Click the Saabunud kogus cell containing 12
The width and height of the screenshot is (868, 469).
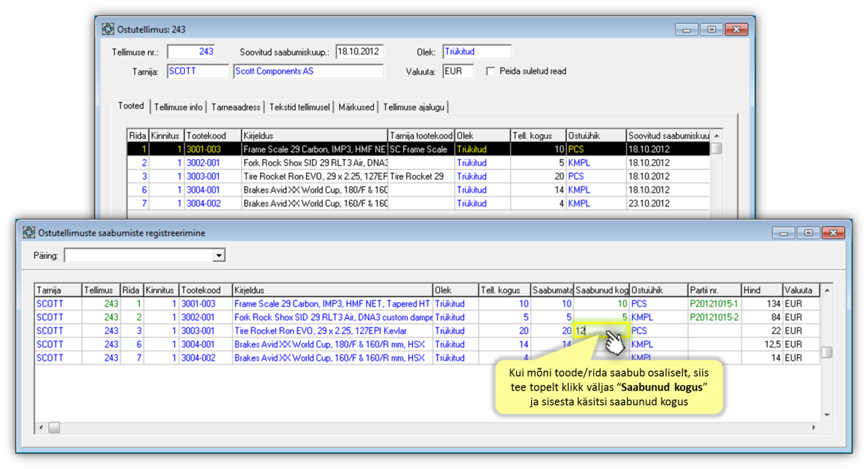601,331
